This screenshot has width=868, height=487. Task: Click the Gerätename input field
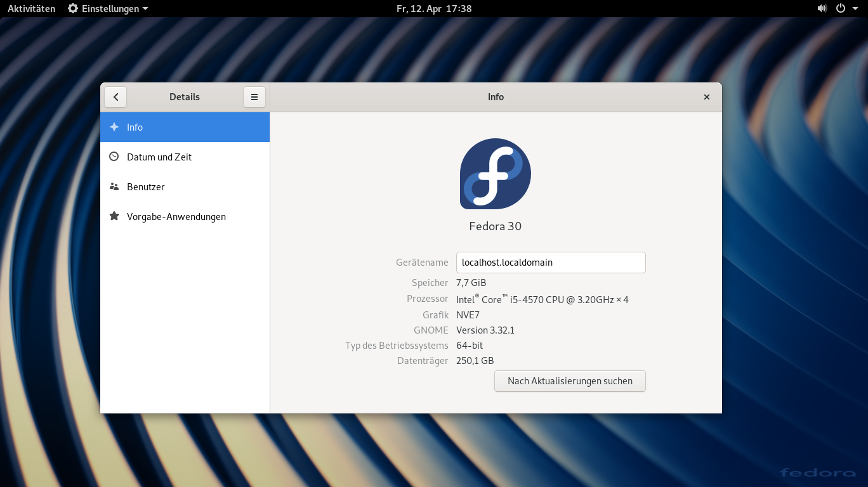(x=551, y=263)
